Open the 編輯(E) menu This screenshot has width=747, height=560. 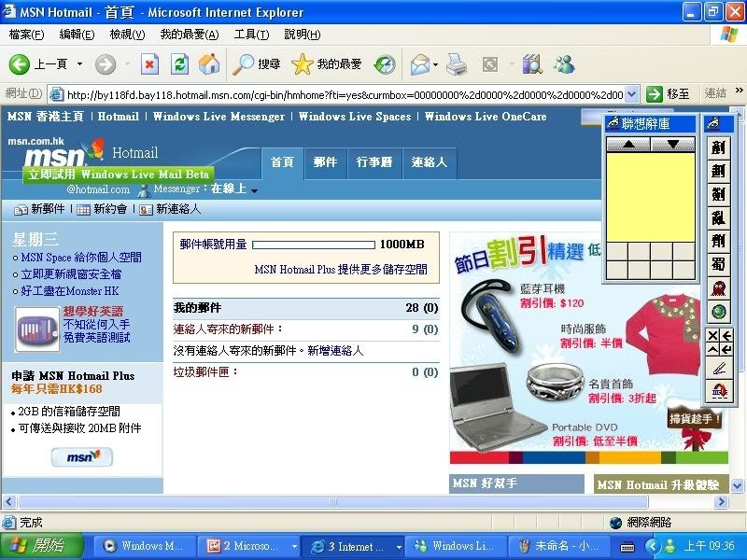coord(77,35)
